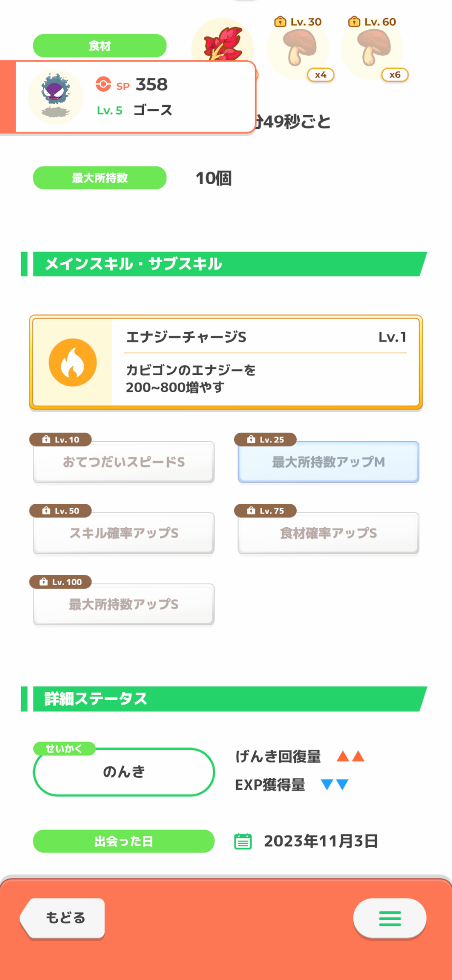Select the Lv. 30 mushroom ingredient
The height and width of the screenshot is (980, 452).
pos(298,48)
